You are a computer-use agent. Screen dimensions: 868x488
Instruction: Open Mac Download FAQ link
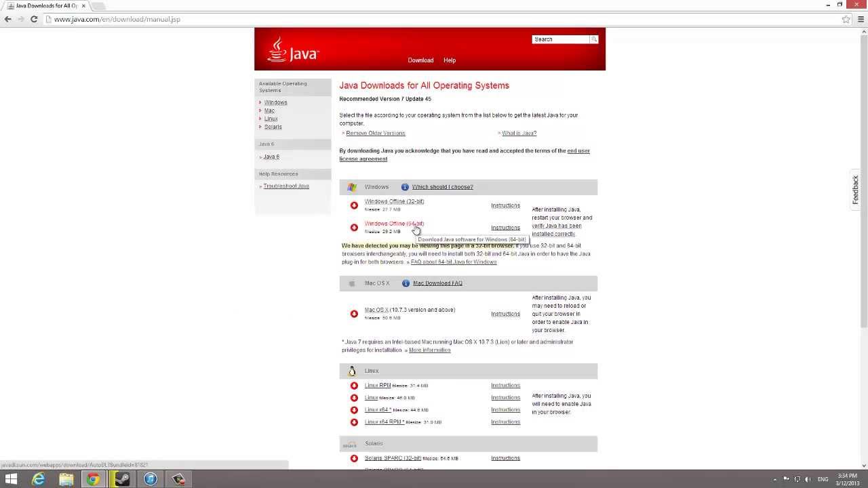(x=437, y=283)
